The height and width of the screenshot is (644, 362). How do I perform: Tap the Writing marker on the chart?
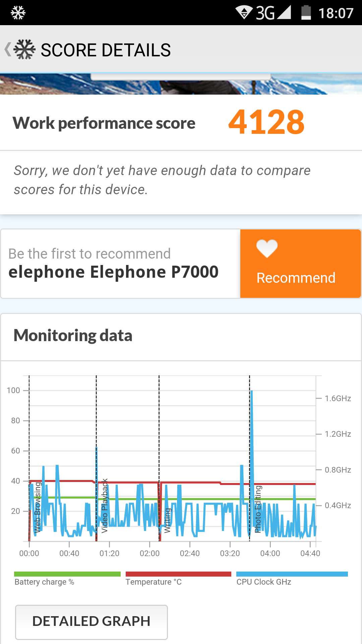pos(167,521)
